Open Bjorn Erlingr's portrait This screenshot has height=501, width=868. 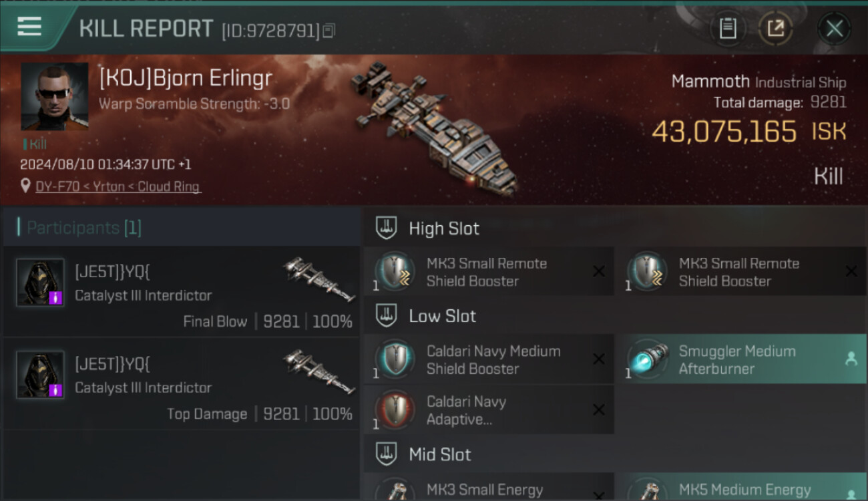(x=55, y=96)
